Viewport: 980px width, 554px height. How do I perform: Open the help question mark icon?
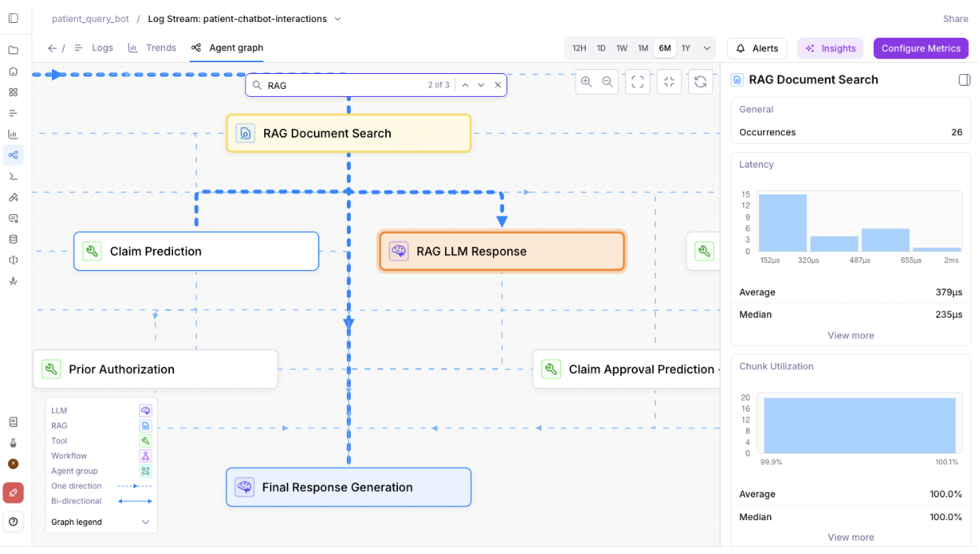coord(13,521)
